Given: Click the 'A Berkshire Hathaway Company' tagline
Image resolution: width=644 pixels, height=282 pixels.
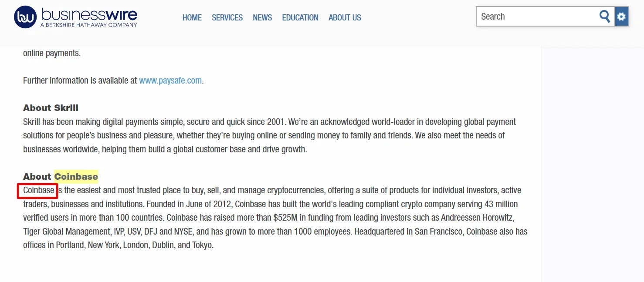Looking at the screenshot, I should point(89,25).
